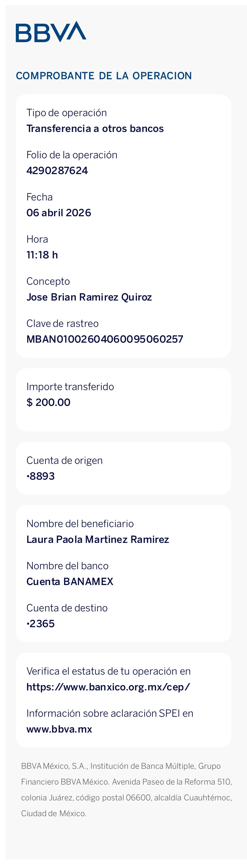247x868 pixels.
Task: Click the Importe transferido label
Action: (70, 386)
